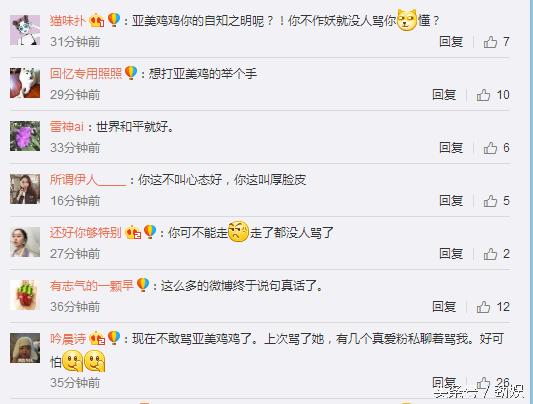Click thumbs-up on 有志气的一颗早's comment

pos(483,307)
